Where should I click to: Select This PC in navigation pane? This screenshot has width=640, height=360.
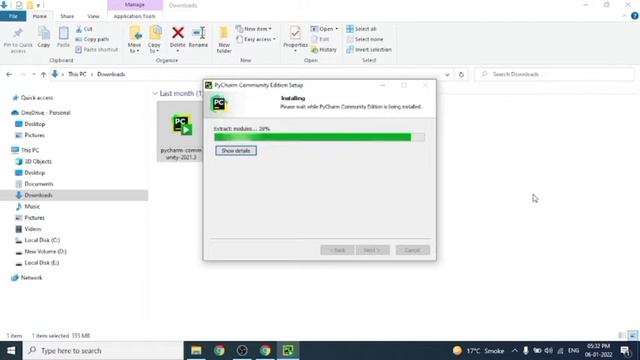[30, 150]
